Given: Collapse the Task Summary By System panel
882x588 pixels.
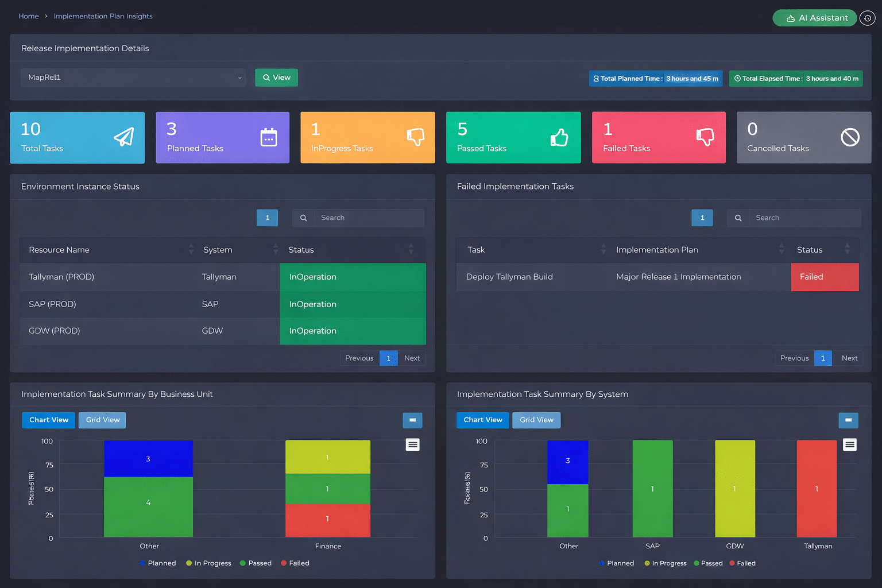Looking at the screenshot, I should tap(848, 420).
